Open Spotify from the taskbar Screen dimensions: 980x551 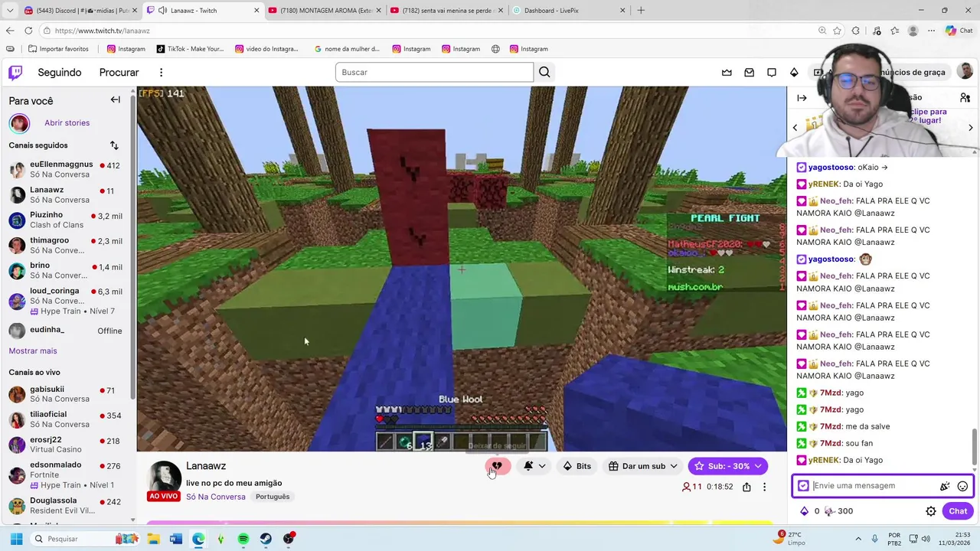(x=243, y=539)
